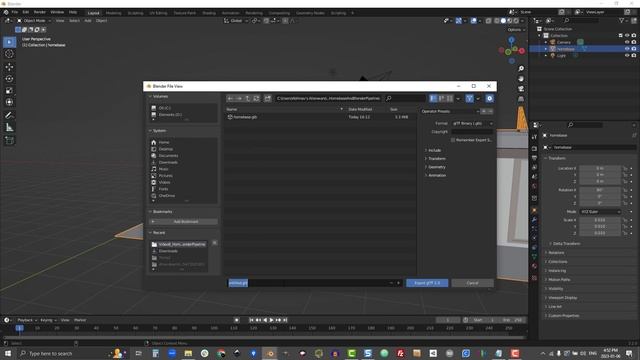Open the Object Mode dropdown
640x360 pixels.
34,20
